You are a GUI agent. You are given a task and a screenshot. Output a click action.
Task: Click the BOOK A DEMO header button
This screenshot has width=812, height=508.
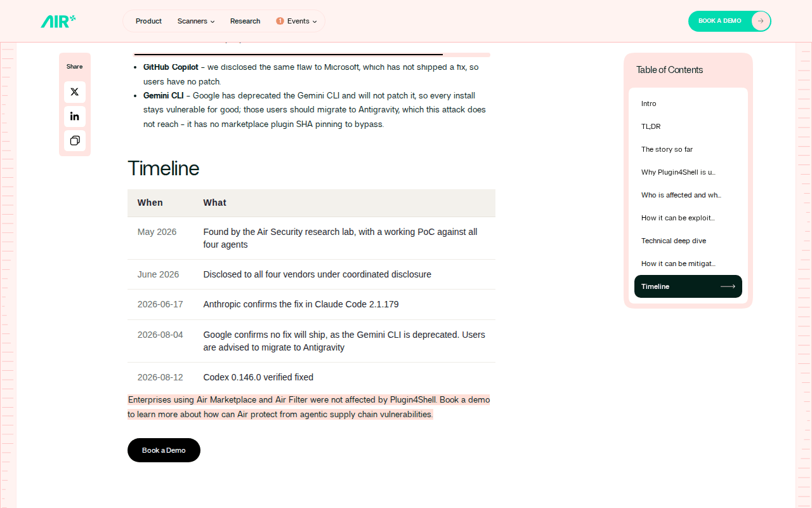tap(730, 21)
